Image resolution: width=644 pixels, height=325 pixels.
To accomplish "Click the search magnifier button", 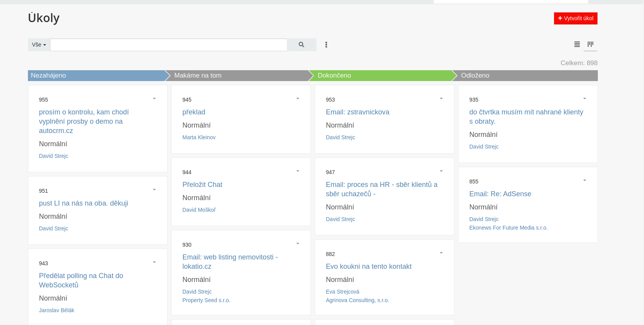I will (x=301, y=45).
